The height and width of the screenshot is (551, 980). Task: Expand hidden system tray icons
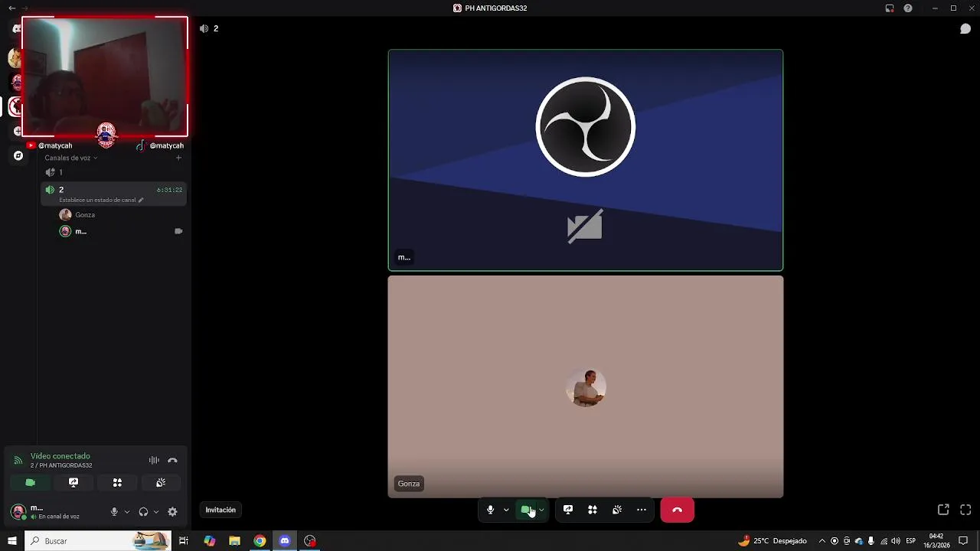point(822,541)
